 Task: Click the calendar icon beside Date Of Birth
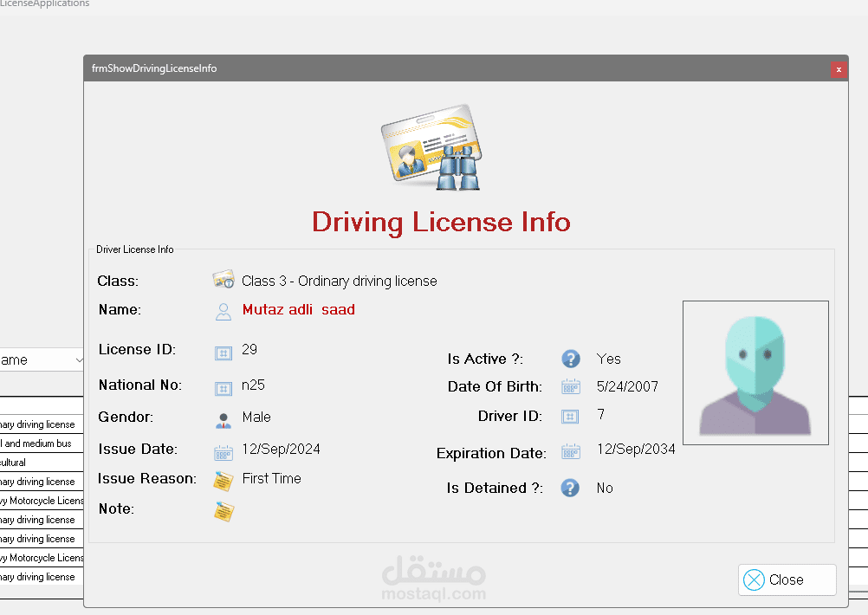[x=570, y=386]
